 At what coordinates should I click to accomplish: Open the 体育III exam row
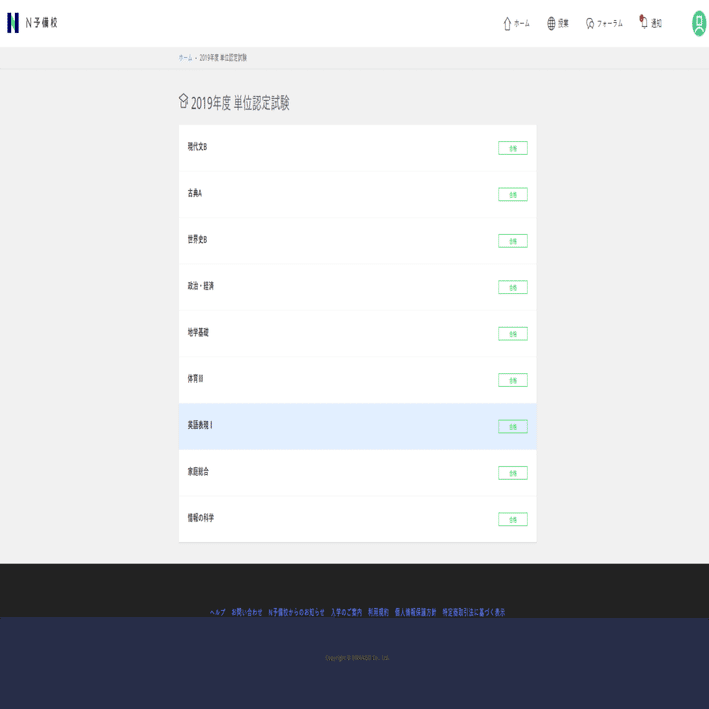358,380
